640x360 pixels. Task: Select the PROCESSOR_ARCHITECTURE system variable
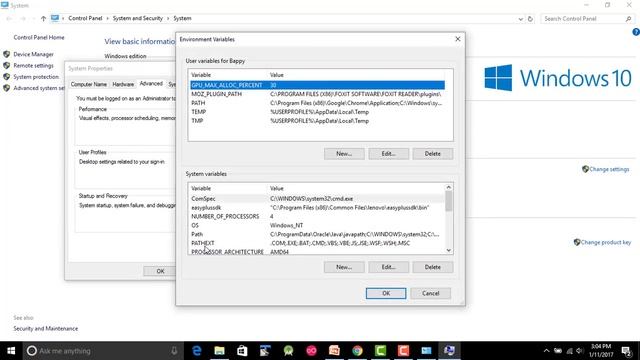coord(318,252)
